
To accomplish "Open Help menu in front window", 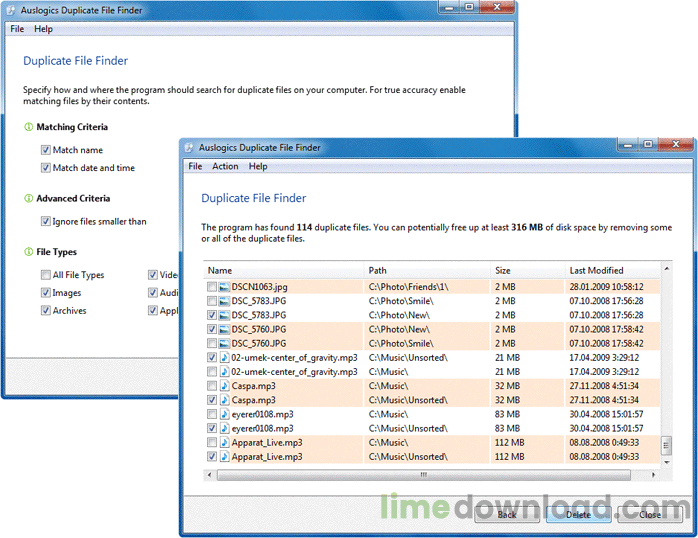I will (258, 166).
